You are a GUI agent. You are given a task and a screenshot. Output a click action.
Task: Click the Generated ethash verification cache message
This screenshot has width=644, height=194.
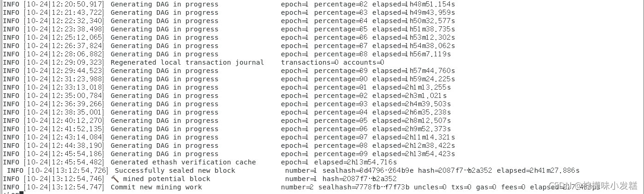(183, 162)
